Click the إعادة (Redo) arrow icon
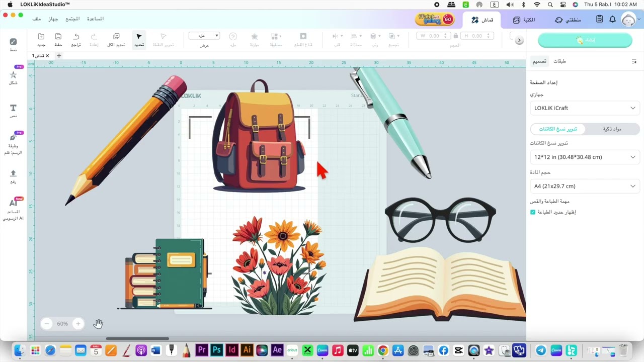 click(x=94, y=37)
